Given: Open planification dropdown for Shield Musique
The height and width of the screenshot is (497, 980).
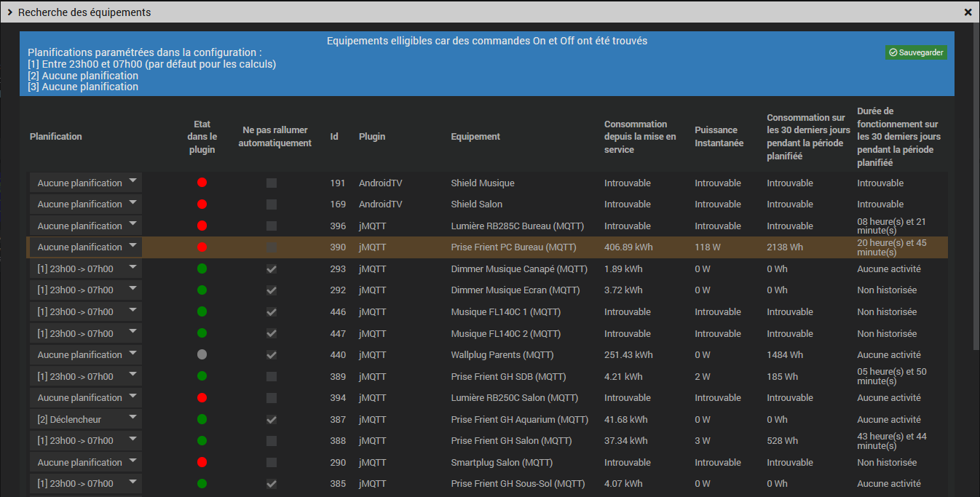Looking at the screenshot, I should 86,183.
